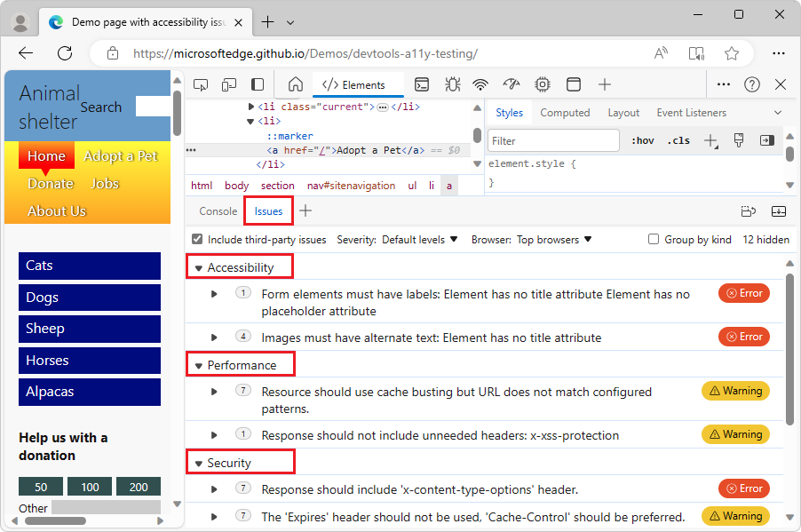Switch to the Computed tab
Image resolution: width=801 pixels, height=532 pixels.
pos(565,112)
